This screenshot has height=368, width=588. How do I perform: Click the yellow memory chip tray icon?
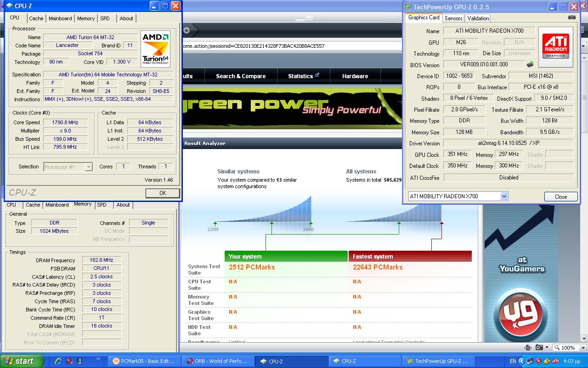(547, 361)
